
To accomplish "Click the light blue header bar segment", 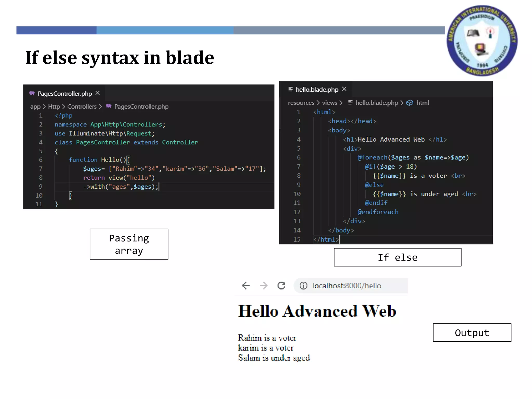I will (165, 30).
